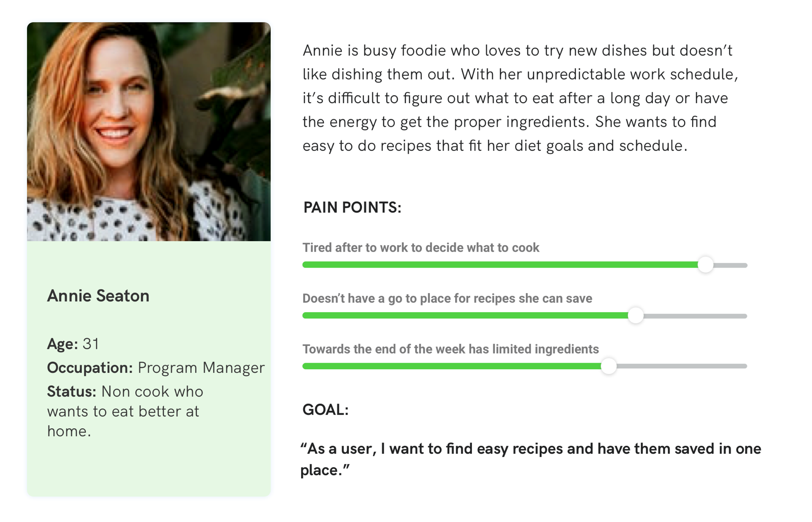Click the light green persona card background

pos(149,469)
